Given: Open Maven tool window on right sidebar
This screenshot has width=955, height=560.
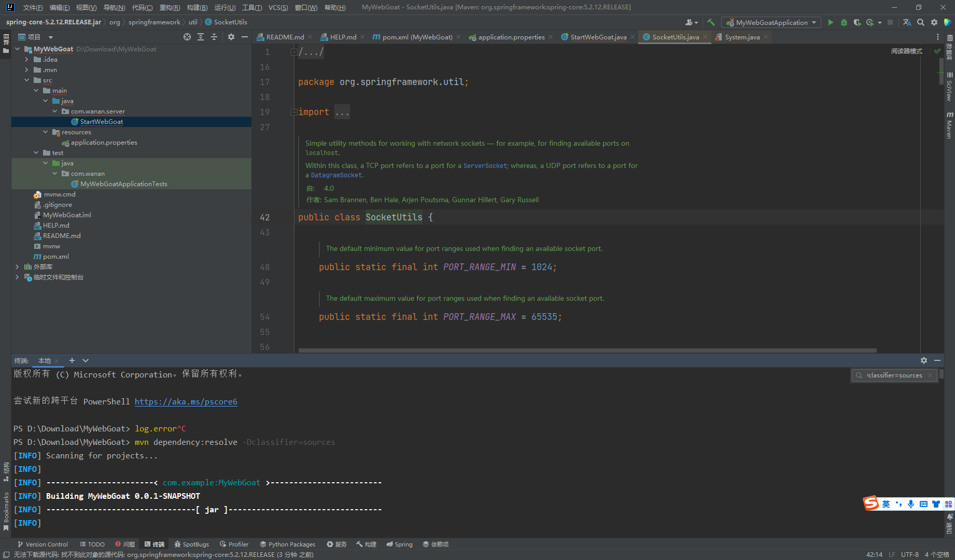Looking at the screenshot, I should (x=949, y=125).
